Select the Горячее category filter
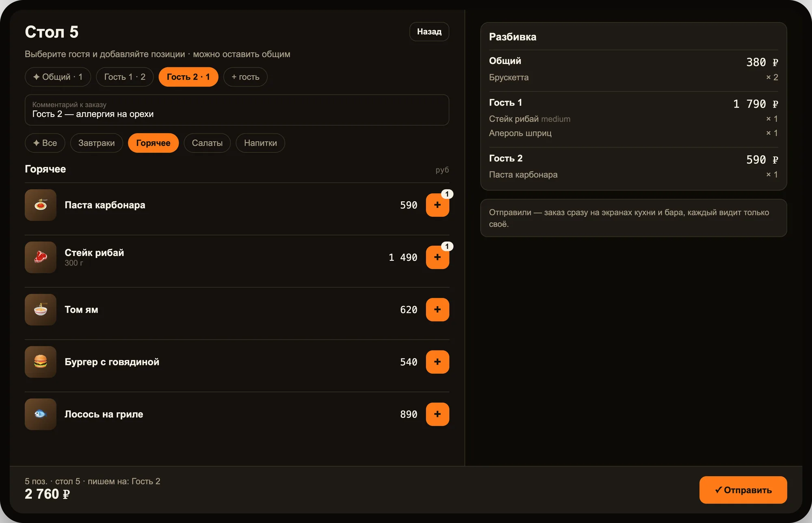 pos(153,143)
